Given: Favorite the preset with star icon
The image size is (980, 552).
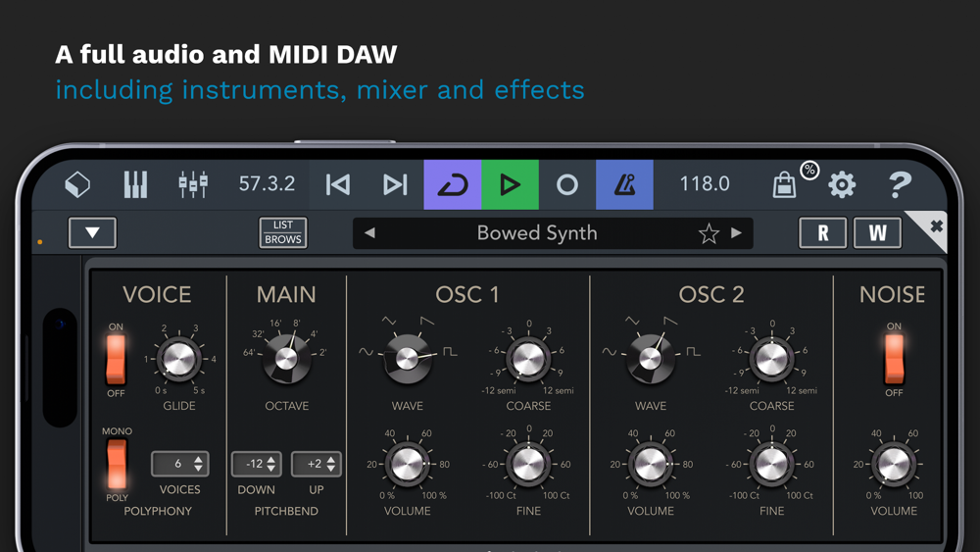Looking at the screenshot, I should click(x=709, y=233).
